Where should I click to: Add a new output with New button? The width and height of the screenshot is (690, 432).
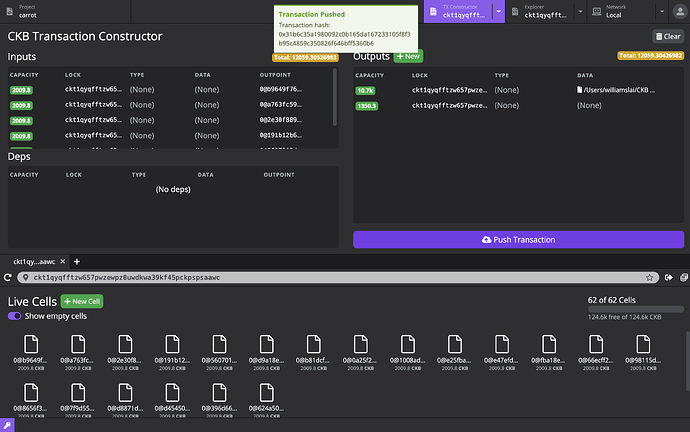pyautogui.click(x=408, y=56)
